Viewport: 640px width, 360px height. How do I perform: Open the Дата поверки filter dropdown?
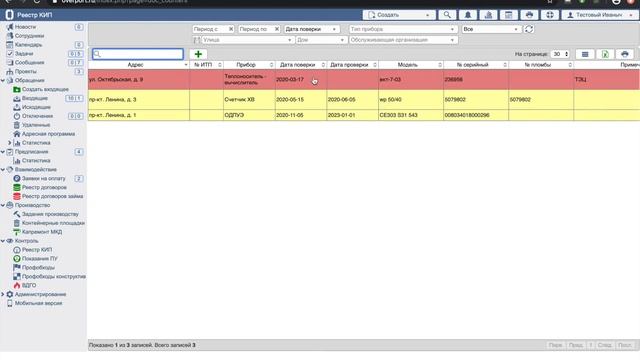[x=311, y=29]
